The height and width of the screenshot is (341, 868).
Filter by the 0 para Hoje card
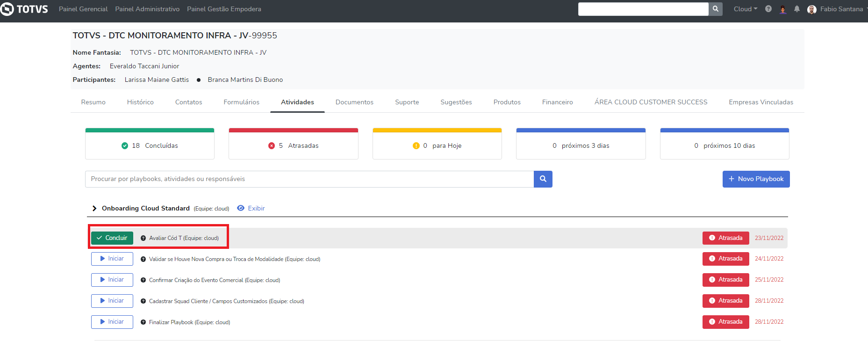click(x=437, y=144)
